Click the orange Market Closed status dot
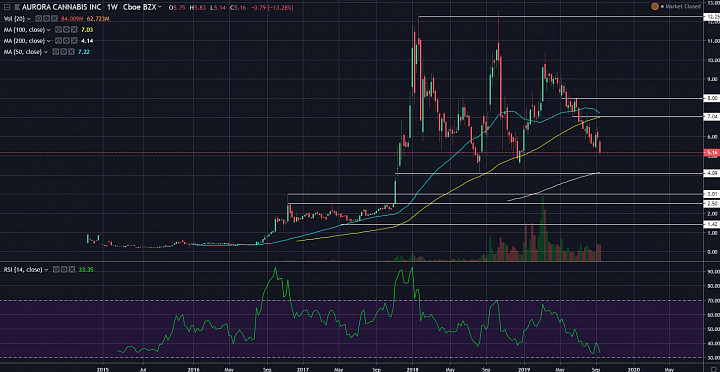 coord(654,6)
